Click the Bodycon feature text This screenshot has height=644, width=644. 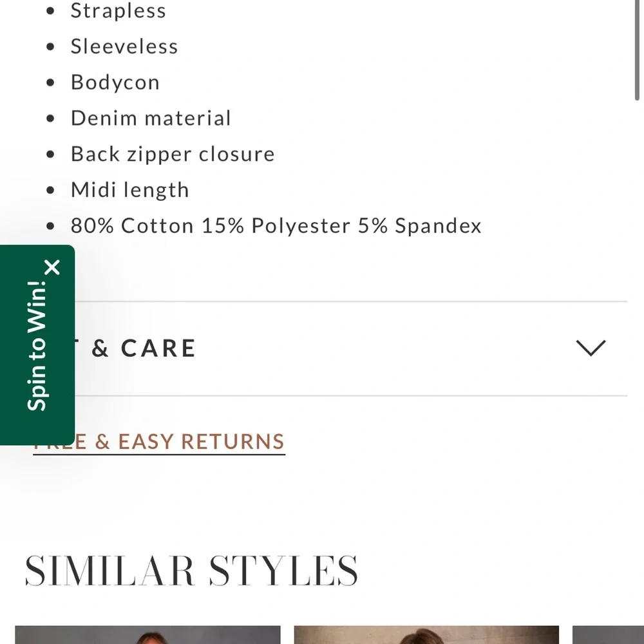pyautogui.click(x=115, y=82)
